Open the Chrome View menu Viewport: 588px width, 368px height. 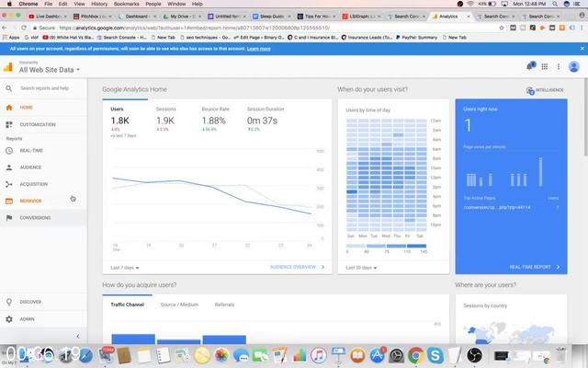[x=79, y=4]
